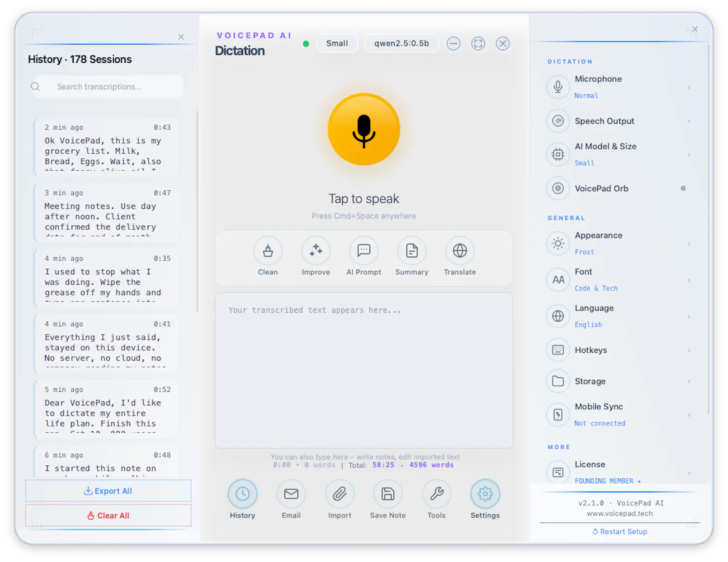The width and height of the screenshot is (728, 562).
Task: Open the Settings gear icon
Action: coord(485,494)
